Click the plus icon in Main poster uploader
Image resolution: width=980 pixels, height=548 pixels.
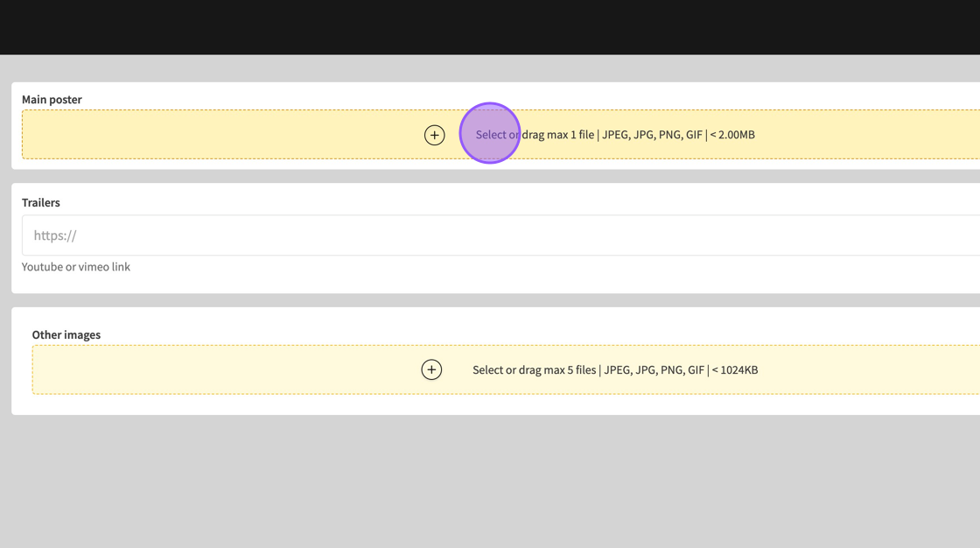tap(434, 135)
